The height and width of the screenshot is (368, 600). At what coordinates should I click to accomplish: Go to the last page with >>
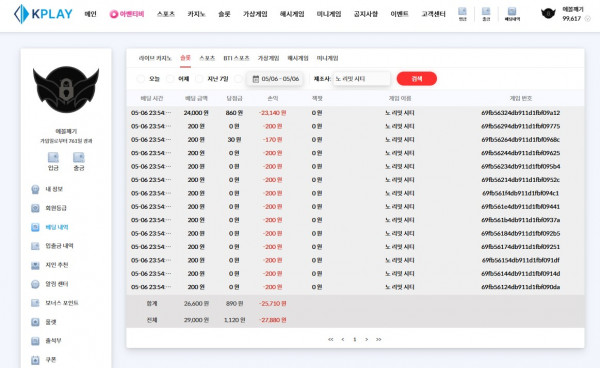pyautogui.click(x=378, y=339)
